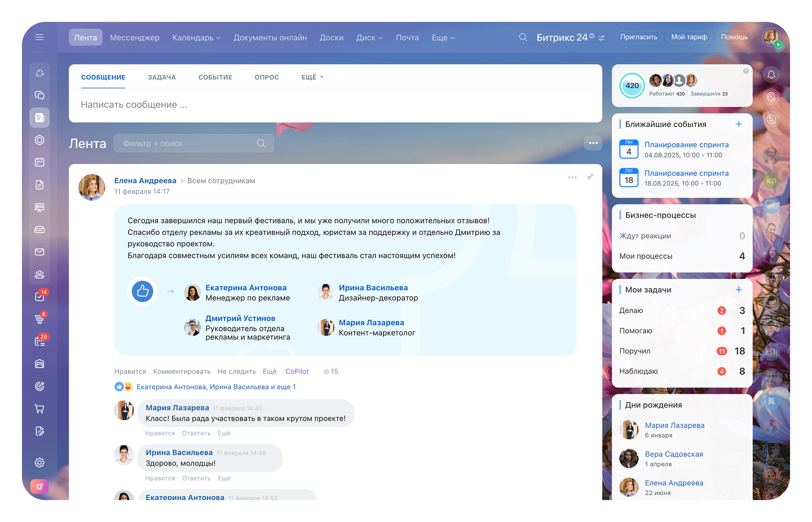Expand the Календарь dropdown in top menu
Viewport: 812px width, 522px height.
coord(196,38)
